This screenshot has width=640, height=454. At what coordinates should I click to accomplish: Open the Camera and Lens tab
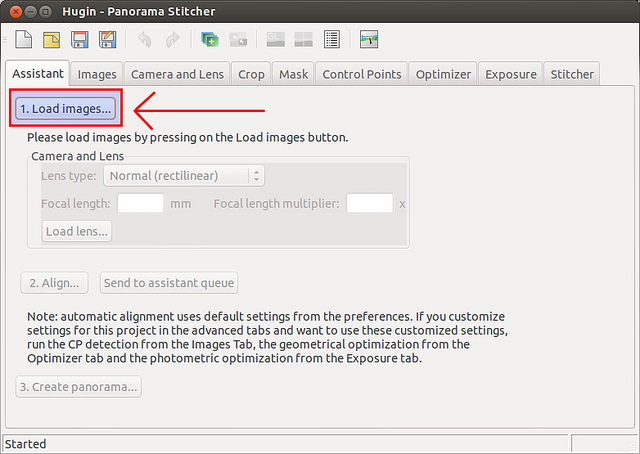[x=177, y=74]
